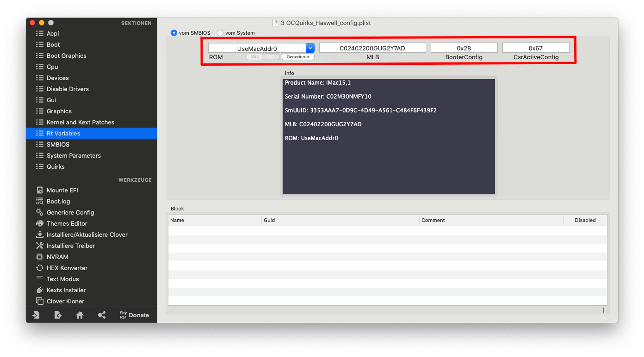Open the Kexts Installer
This screenshot has width=644, height=357.
pyautogui.click(x=61, y=290)
